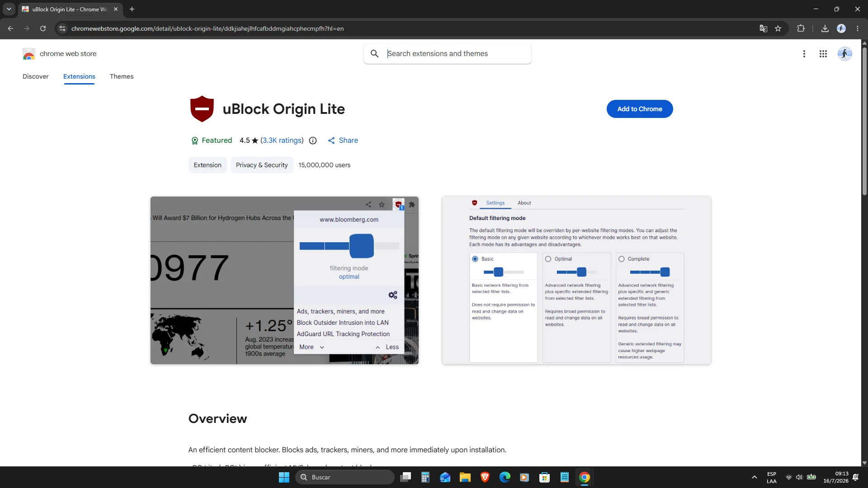Switch to the Themes tab
868x488 pixels.
pos(122,76)
